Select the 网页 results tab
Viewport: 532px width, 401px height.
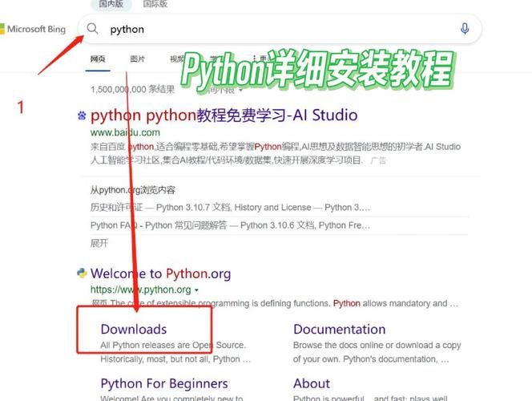coord(98,59)
